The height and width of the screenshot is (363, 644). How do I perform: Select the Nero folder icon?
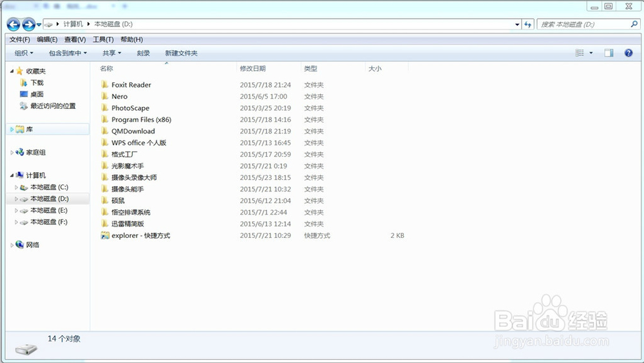(105, 96)
